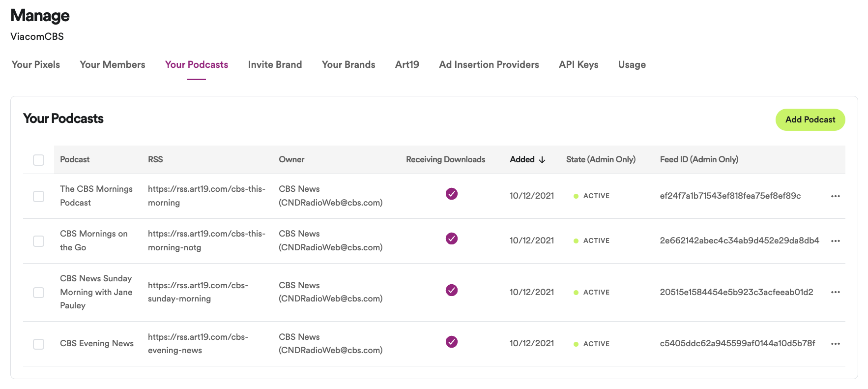The height and width of the screenshot is (389, 868).
Task: Open more options for CBS Mornings on the Go
Action: point(835,241)
